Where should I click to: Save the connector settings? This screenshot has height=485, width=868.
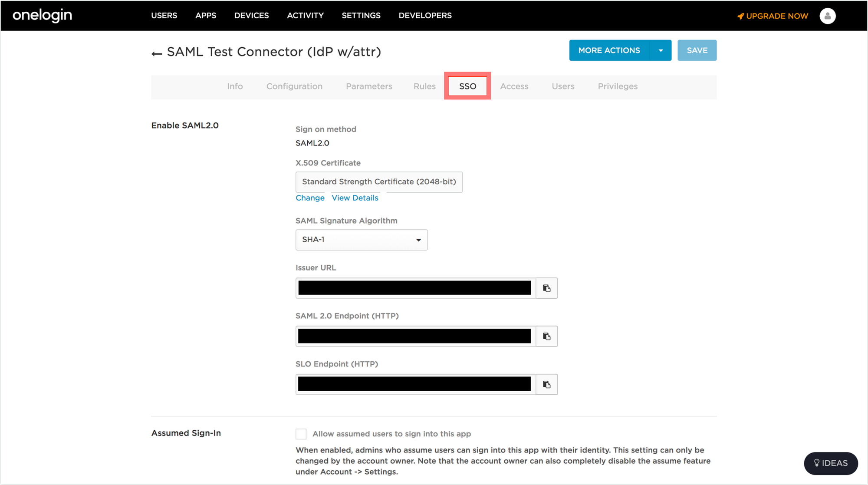tap(697, 50)
